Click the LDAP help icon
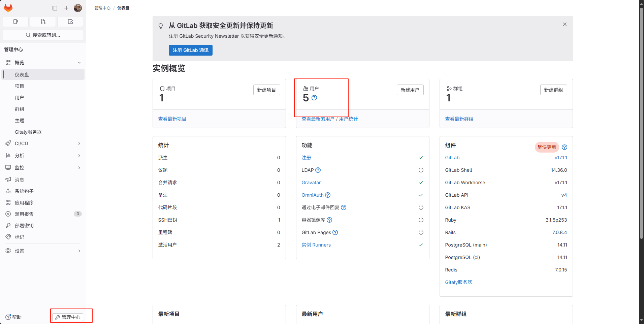Image resolution: width=644 pixels, height=324 pixels. 318,170
